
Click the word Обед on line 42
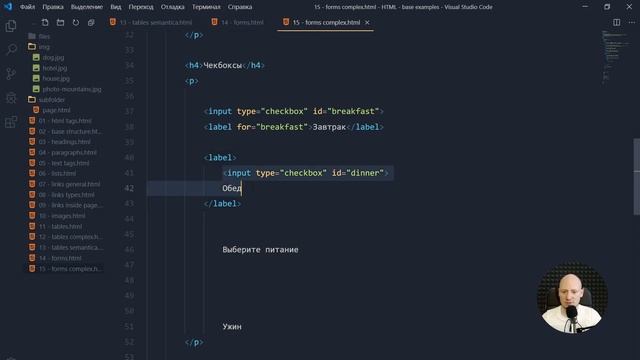coord(232,188)
